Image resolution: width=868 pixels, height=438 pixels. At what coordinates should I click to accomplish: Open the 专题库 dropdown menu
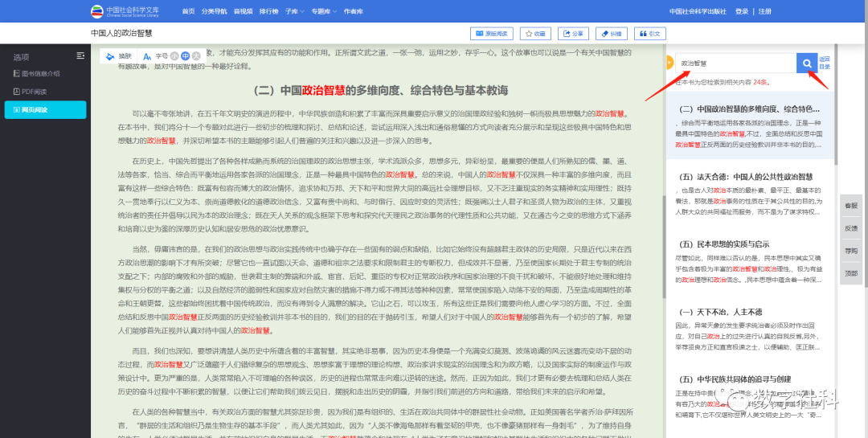321,12
